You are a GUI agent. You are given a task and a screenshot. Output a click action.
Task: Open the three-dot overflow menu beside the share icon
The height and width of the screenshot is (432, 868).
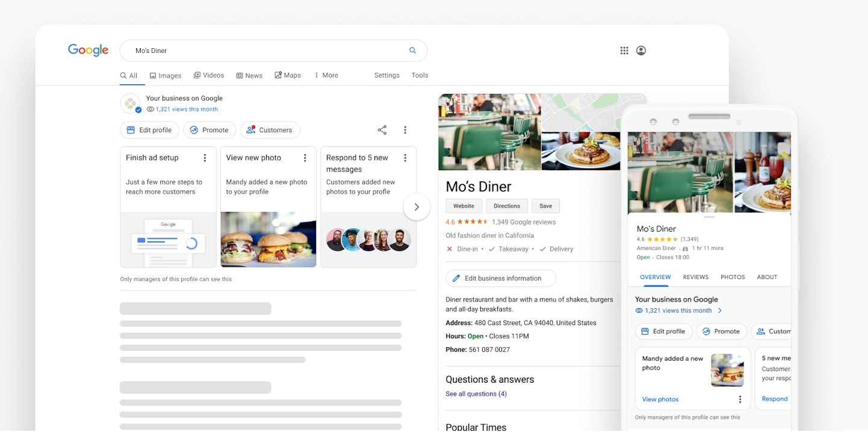click(x=405, y=129)
